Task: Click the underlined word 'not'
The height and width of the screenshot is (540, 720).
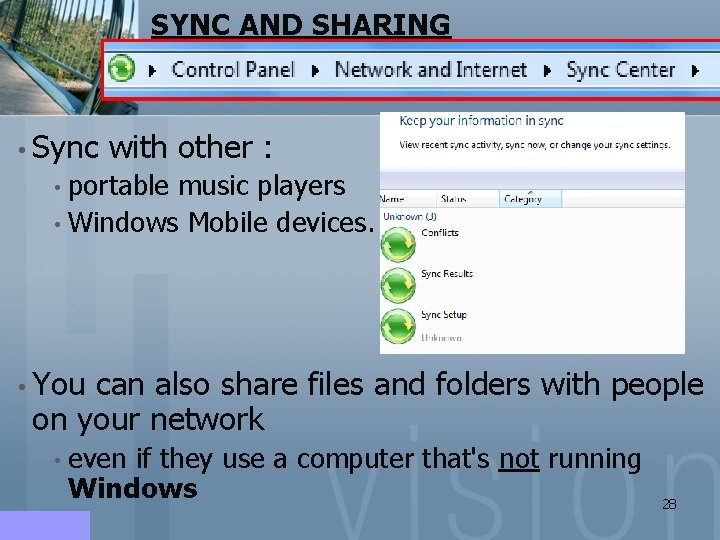Action: pyautogui.click(x=519, y=459)
